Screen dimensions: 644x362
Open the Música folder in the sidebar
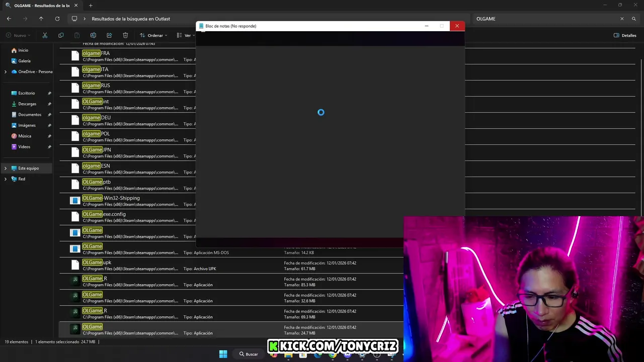coord(25,136)
